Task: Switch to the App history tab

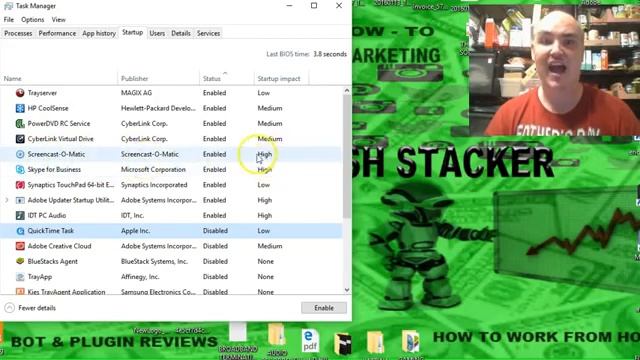Action: click(x=99, y=33)
